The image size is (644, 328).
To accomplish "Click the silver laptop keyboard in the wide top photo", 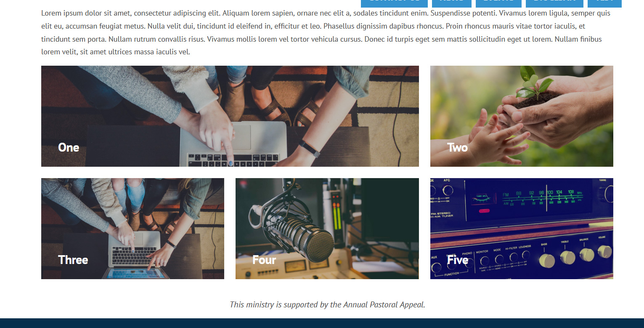I will click(x=234, y=160).
